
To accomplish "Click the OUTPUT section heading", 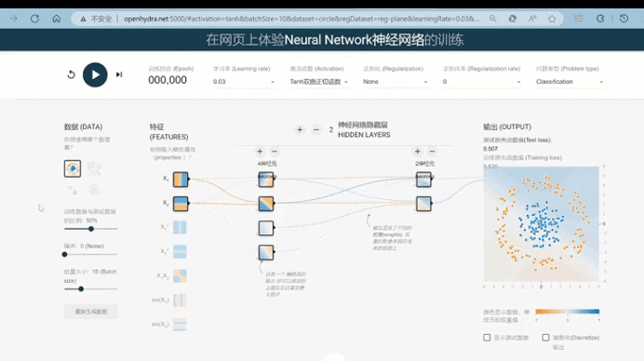I will tap(507, 127).
